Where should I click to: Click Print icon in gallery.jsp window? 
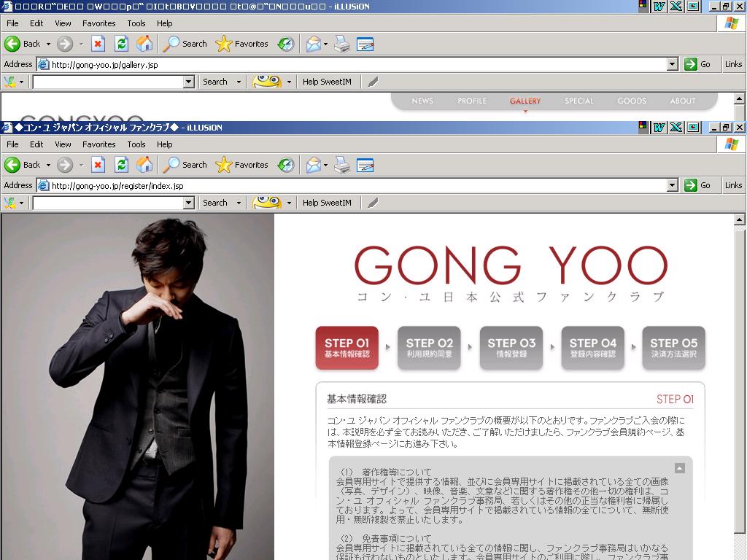342,44
